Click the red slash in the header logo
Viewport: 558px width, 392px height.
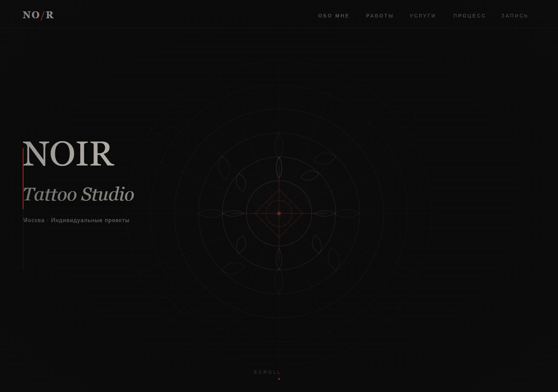(x=43, y=16)
